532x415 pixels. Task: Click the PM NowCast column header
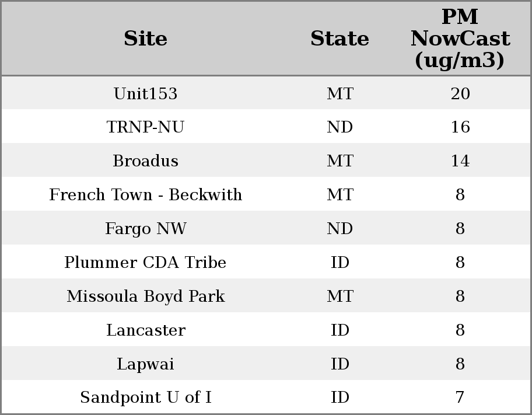tap(460, 39)
